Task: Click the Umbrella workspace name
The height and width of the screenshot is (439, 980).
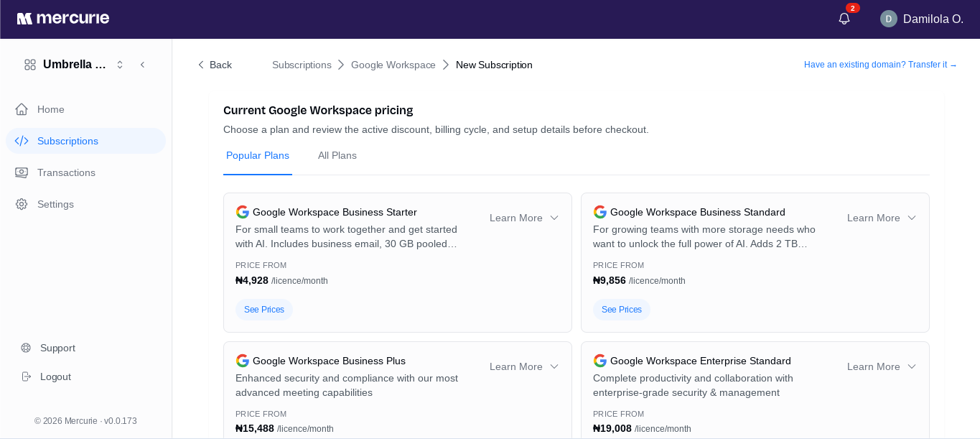Action: click(x=75, y=65)
